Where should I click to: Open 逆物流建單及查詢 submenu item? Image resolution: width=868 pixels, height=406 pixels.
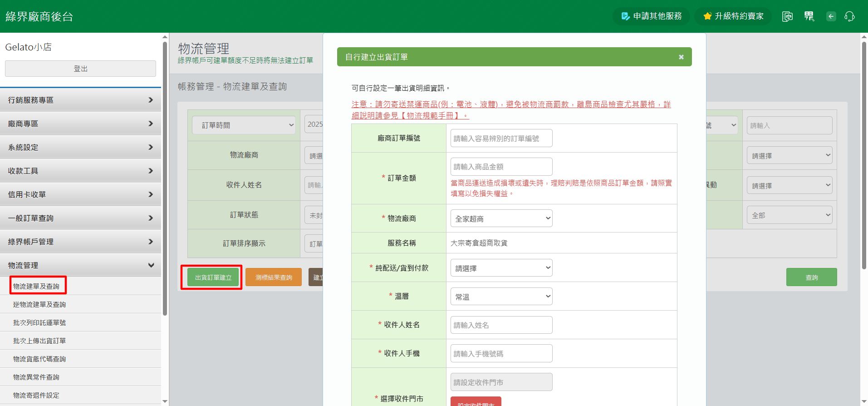pos(39,304)
